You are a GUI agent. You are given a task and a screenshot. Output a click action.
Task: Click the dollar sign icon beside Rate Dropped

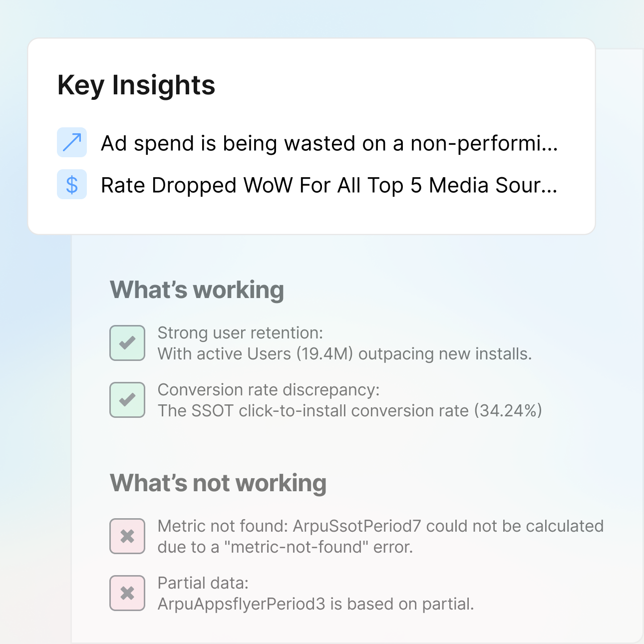(x=72, y=185)
